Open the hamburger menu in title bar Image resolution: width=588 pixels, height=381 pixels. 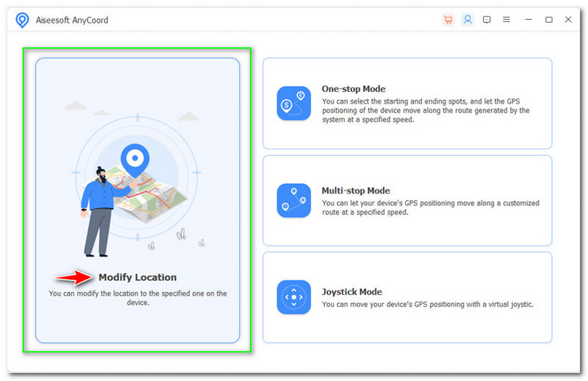[506, 20]
